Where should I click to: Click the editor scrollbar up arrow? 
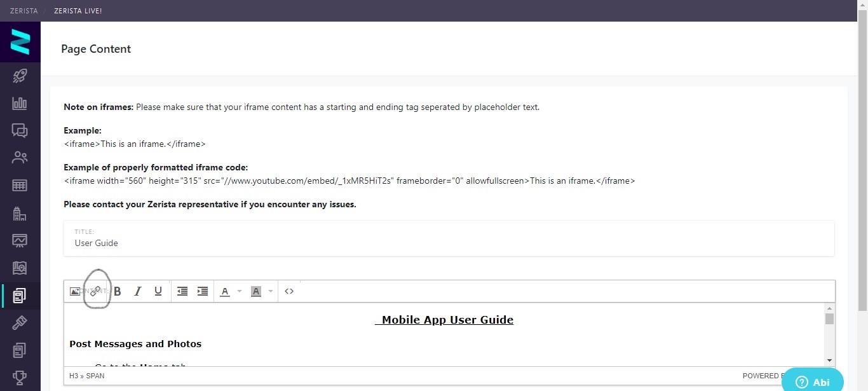(x=829, y=308)
